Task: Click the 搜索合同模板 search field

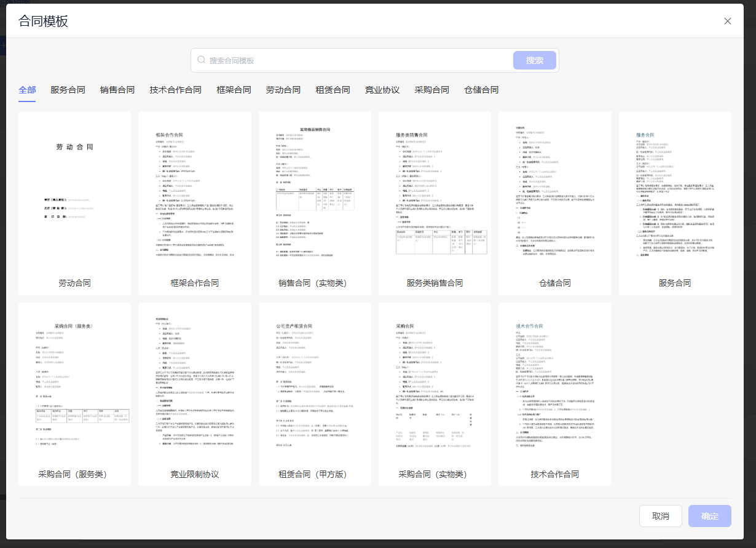Action: point(356,60)
